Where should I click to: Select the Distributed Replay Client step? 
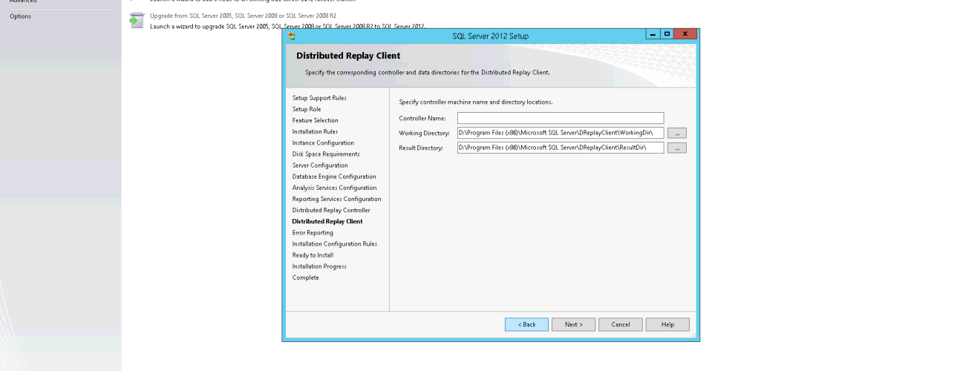click(327, 221)
